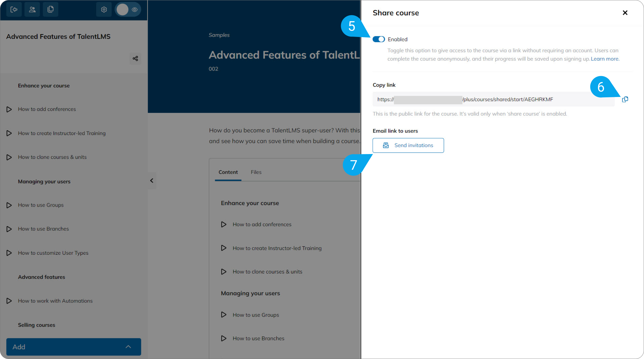Toggle the Enabled share course switch

coord(379,39)
